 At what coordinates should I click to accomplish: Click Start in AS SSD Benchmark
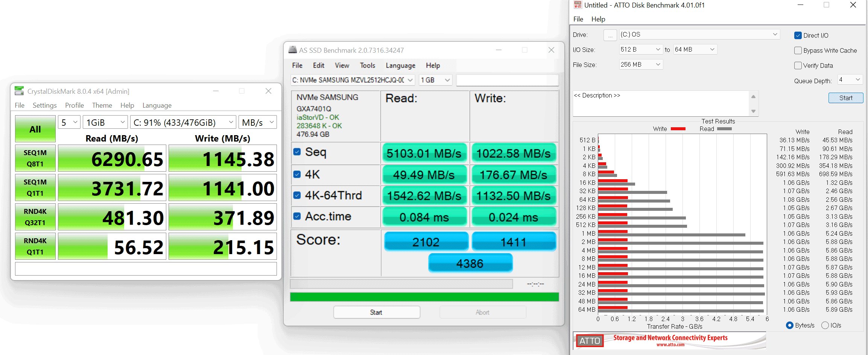(377, 312)
